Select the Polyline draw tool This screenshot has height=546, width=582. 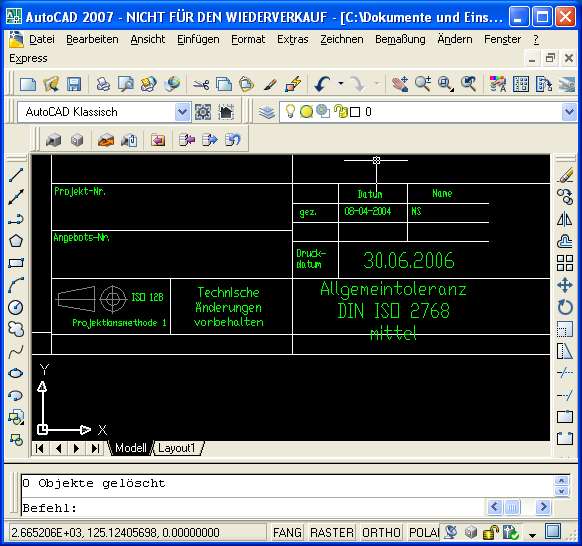click(x=16, y=219)
